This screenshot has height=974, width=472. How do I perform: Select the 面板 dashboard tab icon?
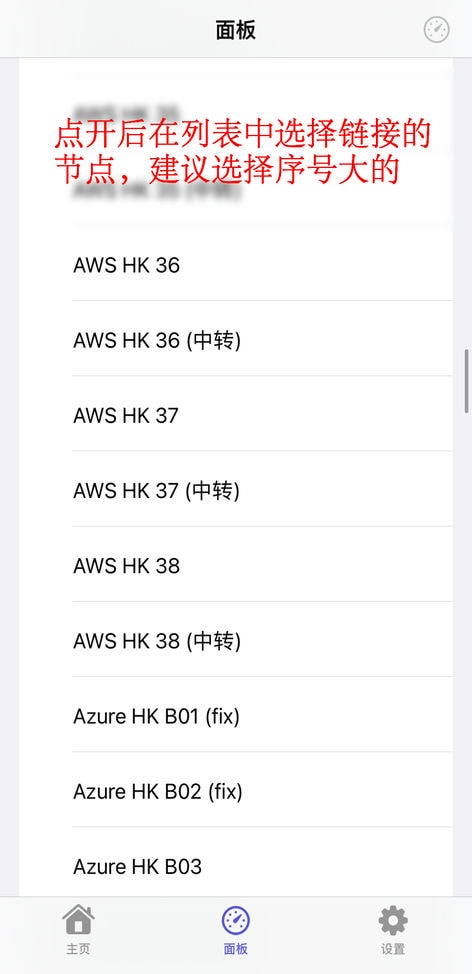(236, 921)
